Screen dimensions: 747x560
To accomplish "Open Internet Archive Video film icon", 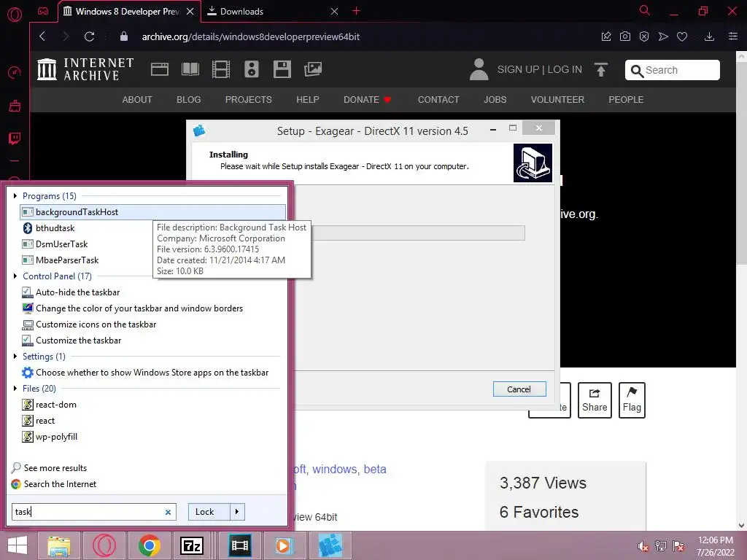I will 221,69.
